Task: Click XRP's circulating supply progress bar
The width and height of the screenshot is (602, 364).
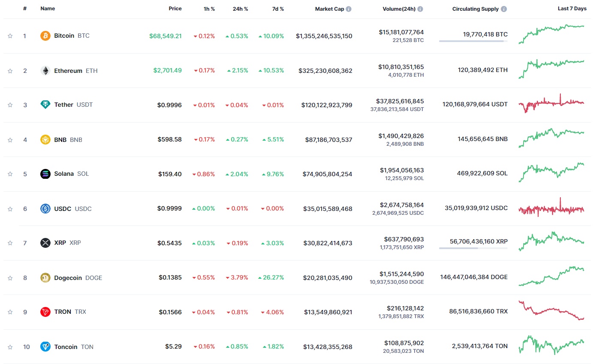Action: pyautogui.click(x=473, y=248)
